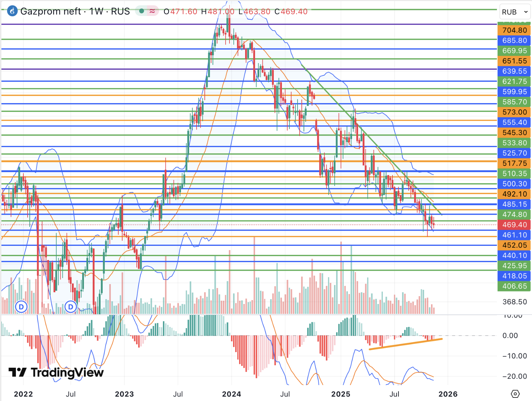Select the red 469.40 current price label
Image resolution: width=532 pixels, height=401 pixels.
pos(514,225)
